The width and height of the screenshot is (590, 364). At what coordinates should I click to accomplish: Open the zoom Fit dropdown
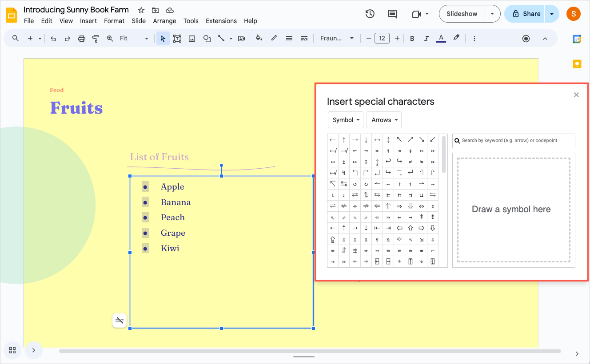tap(134, 39)
